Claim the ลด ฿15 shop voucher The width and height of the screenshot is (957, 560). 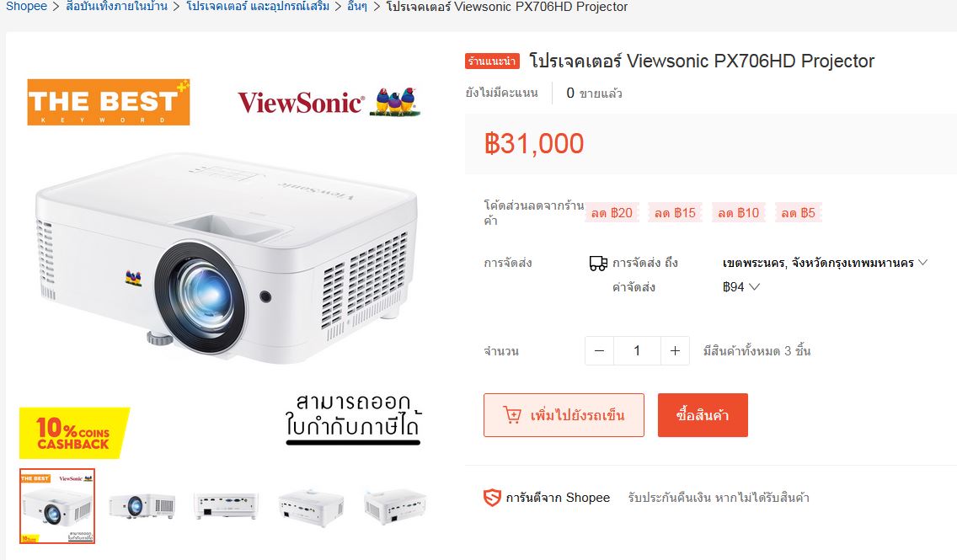(x=675, y=213)
